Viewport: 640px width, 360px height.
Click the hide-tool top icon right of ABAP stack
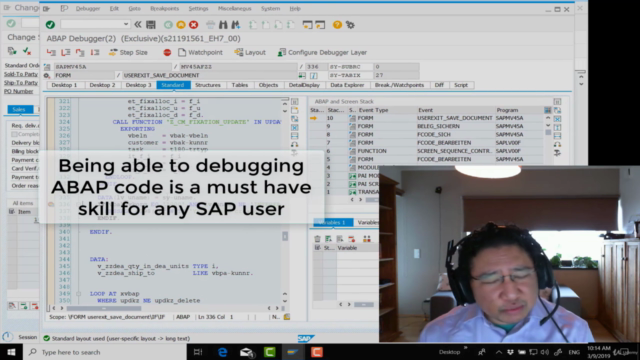(x=557, y=101)
